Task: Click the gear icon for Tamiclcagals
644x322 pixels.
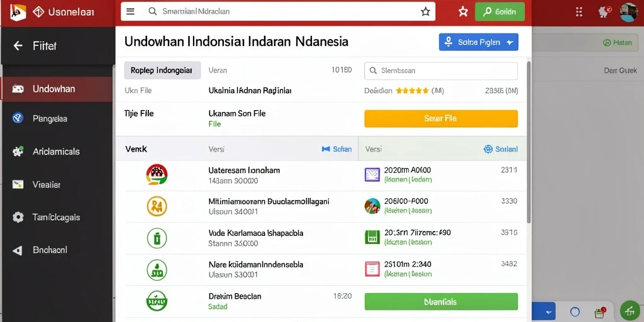Action: pyautogui.click(x=18, y=217)
